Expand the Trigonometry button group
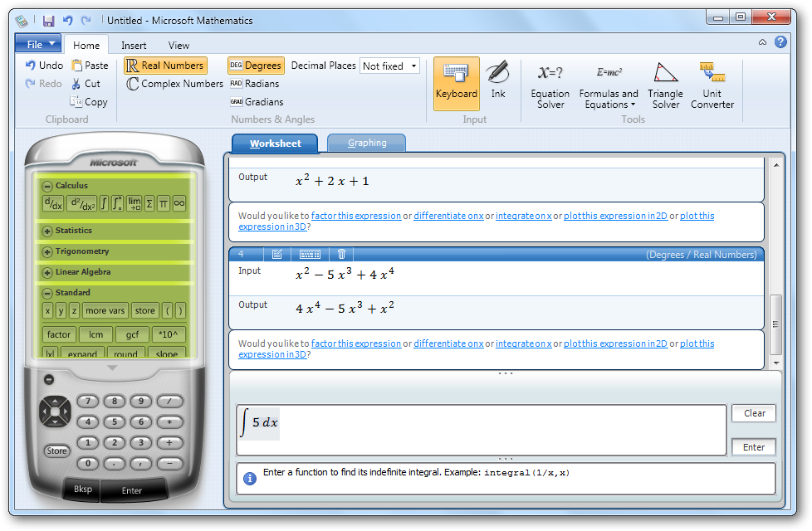Screen dimensions: 812x531 pos(46,251)
